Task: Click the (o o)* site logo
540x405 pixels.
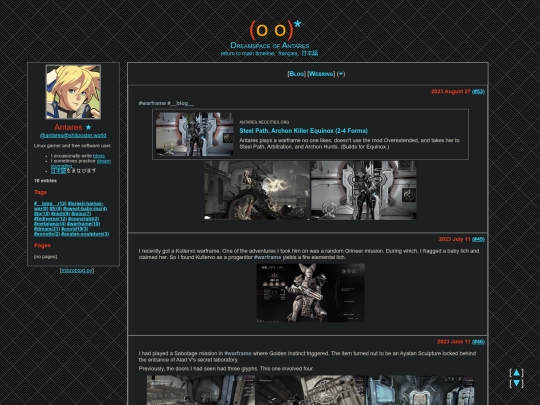Action: [276, 30]
